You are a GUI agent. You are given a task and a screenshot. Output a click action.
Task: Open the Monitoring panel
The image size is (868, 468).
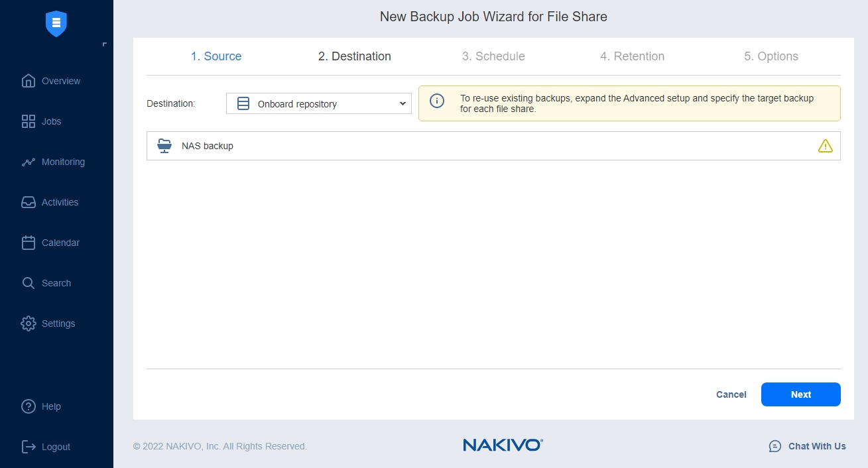click(x=29, y=161)
